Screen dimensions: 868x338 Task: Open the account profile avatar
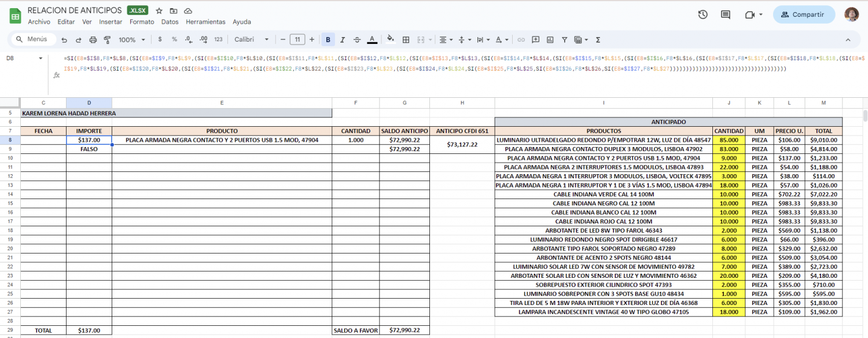click(x=851, y=14)
